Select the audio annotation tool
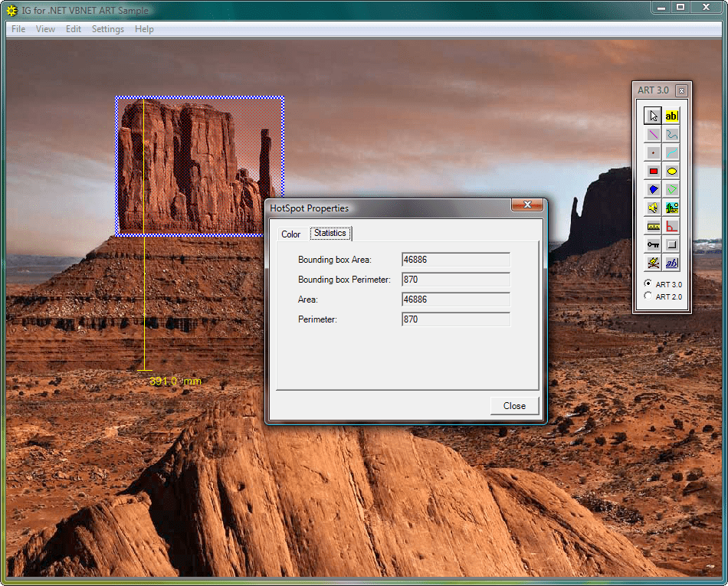Viewport: 728px width, 586px height. [x=653, y=208]
